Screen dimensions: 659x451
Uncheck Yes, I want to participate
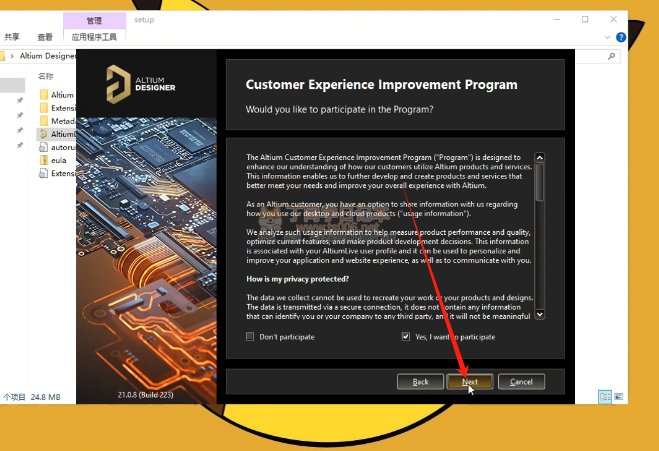(406, 337)
